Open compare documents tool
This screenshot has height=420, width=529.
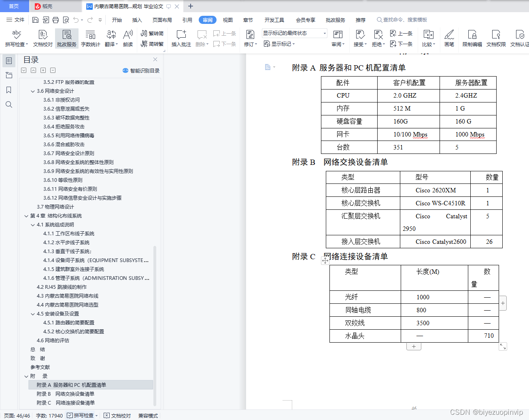(429, 38)
